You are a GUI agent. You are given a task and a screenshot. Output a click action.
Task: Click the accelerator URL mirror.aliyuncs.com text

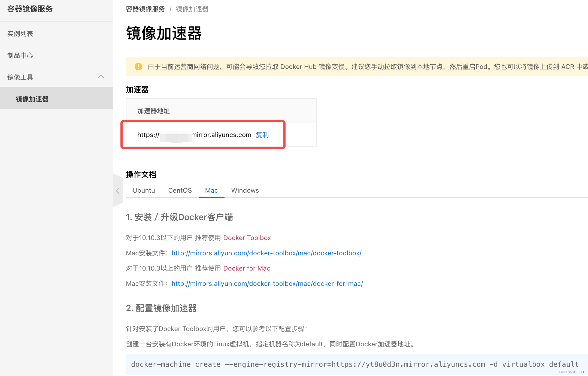pyautogui.click(x=194, y=135)
